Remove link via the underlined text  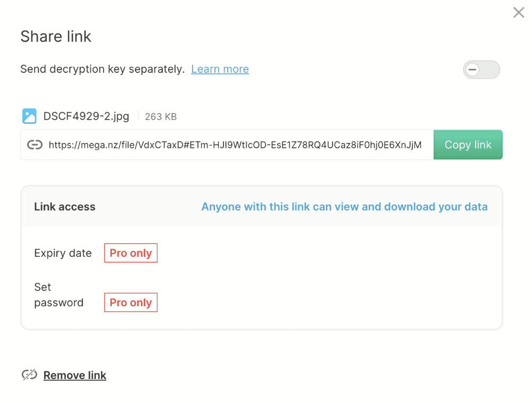coord(74,375)
